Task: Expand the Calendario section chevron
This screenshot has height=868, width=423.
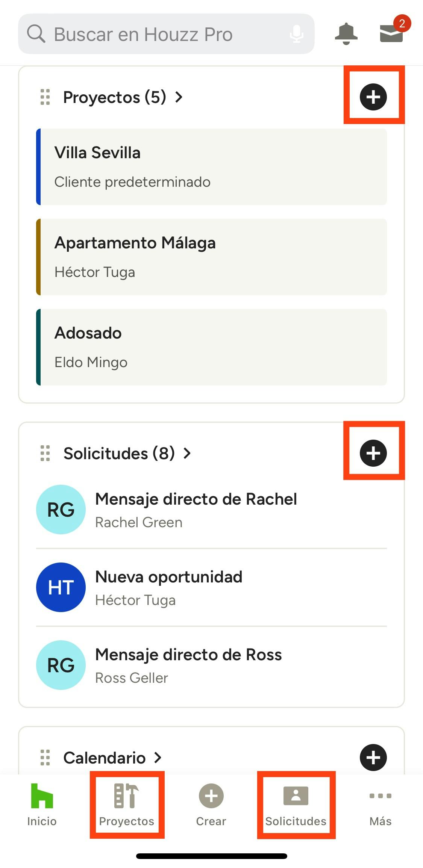Action: 158,758
